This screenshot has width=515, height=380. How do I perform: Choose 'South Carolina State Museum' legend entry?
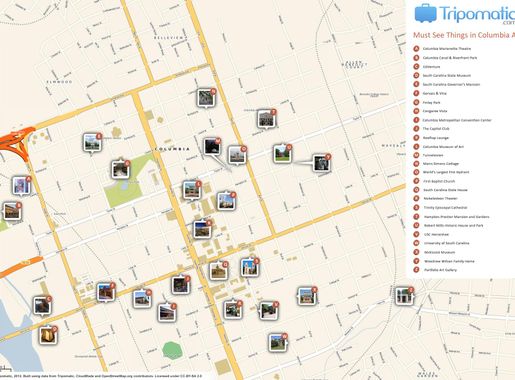447,75
